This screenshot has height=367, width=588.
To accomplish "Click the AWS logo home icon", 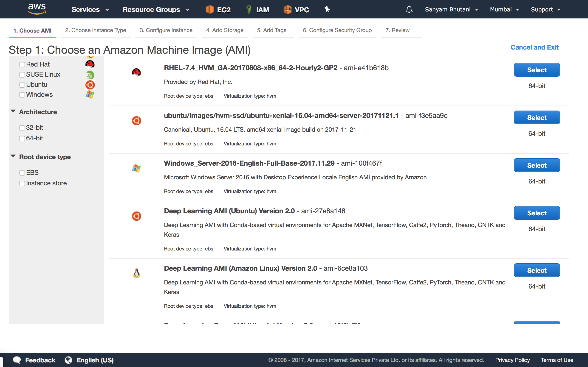I will point(37,9).
